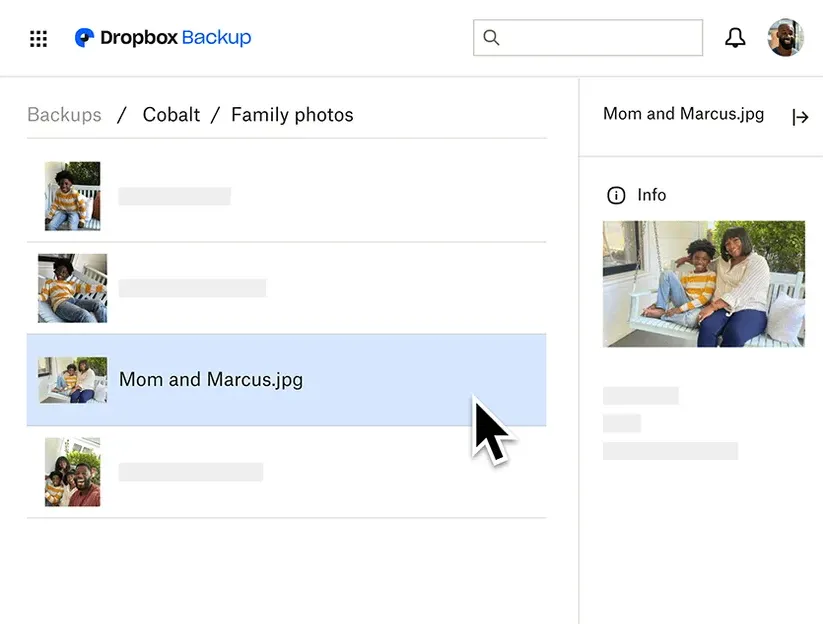Go to Backups in the breadcrumb

[x=64, y=114]
